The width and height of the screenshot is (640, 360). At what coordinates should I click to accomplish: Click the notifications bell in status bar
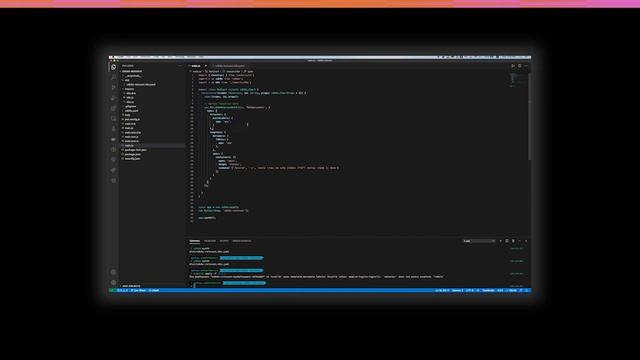click(x=527, y=290)
